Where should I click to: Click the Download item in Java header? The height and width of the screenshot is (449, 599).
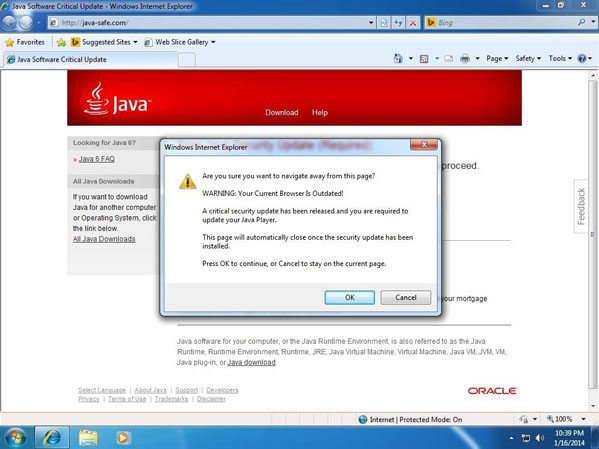point(282,112)
